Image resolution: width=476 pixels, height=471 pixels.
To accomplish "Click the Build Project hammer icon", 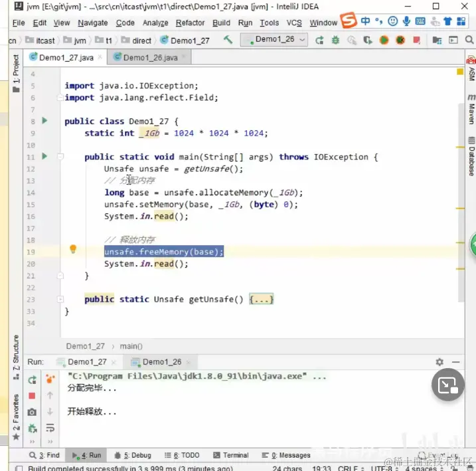I will 228,40.
